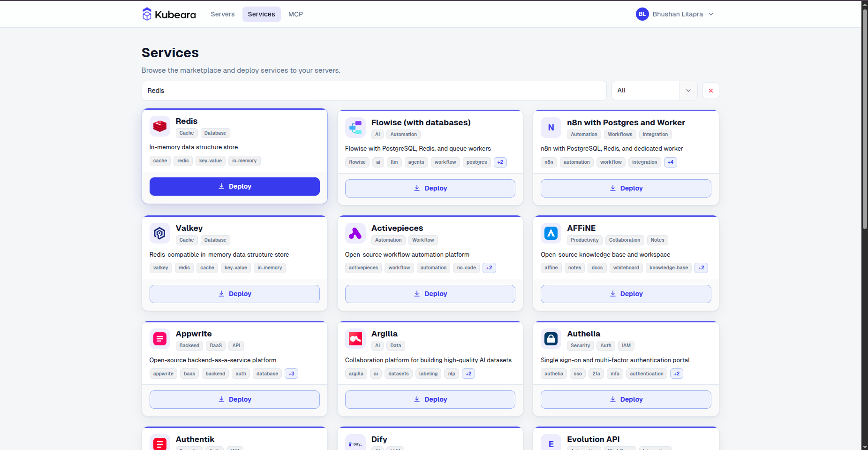The width and height of the screenshot is (868, 450).
Task: Click the Authentik service icon
Action: point(160,442)
